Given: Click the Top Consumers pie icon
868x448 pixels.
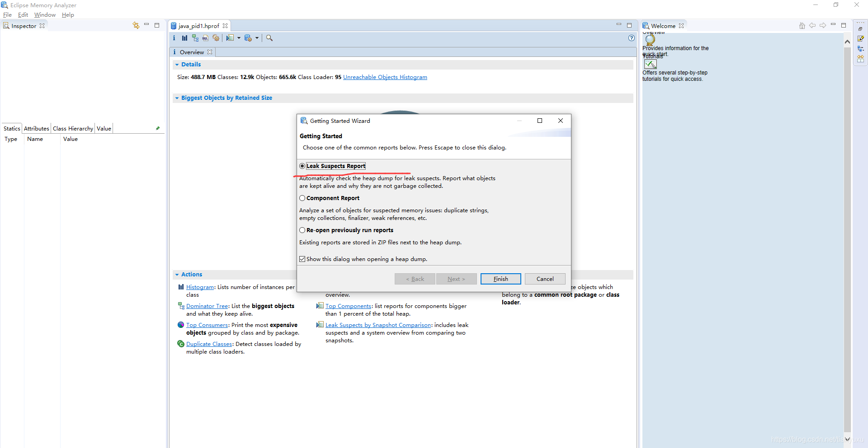Looking at the screenshot, I should coord(181,325).
